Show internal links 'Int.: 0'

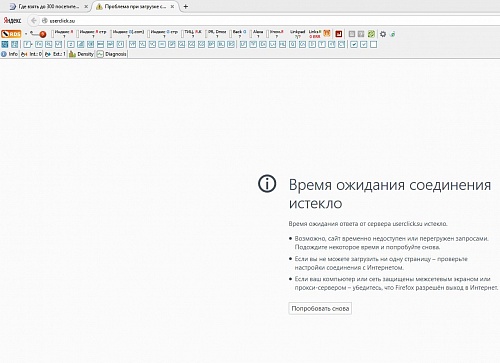[31, 54]
